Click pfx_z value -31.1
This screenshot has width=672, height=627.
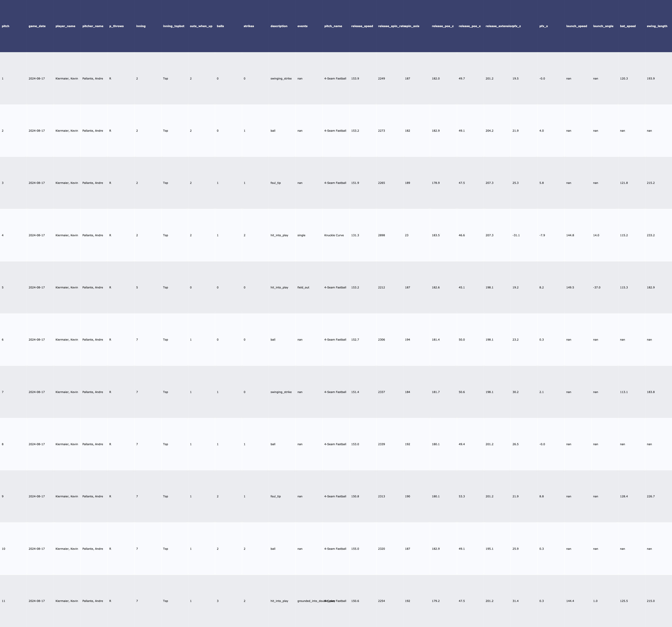click(516, 235)
